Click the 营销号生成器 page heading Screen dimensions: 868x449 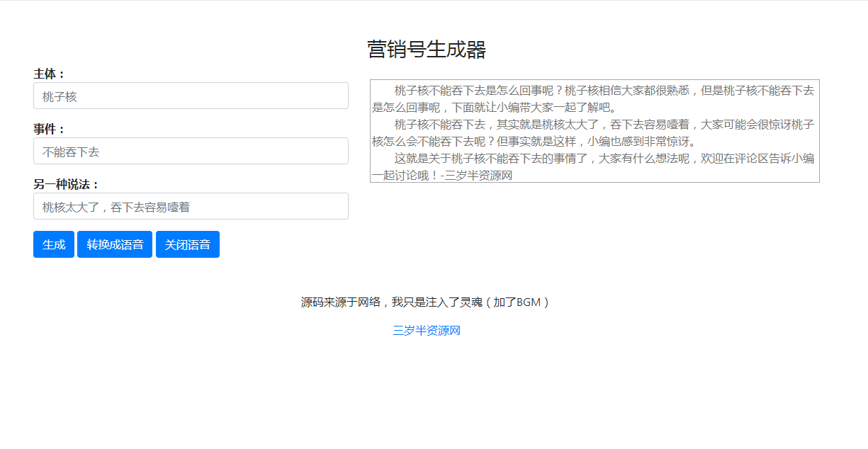click(x=427, y=50)
